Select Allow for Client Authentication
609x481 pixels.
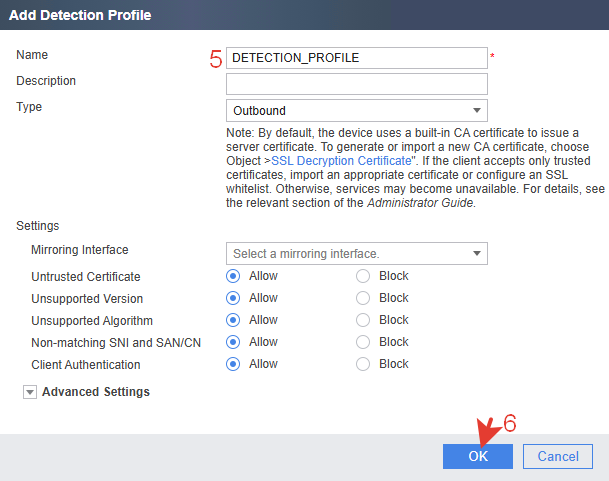pos(233,364)
